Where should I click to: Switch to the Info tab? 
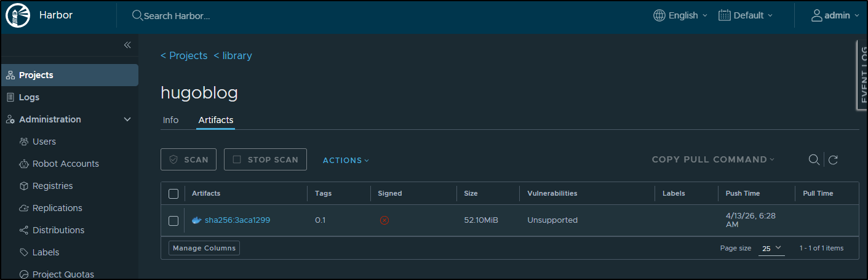coord(170,120)
